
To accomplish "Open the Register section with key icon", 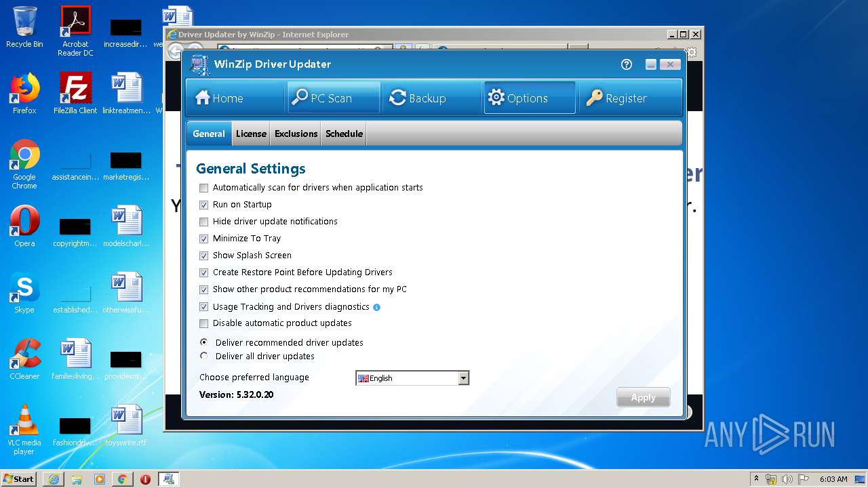I will tap(630, 98).
